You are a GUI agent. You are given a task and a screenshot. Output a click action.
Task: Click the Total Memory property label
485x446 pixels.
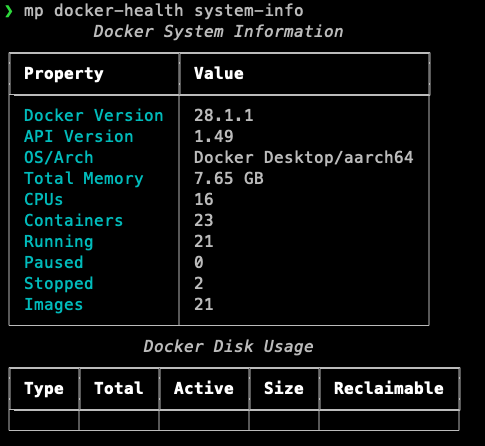84,179
